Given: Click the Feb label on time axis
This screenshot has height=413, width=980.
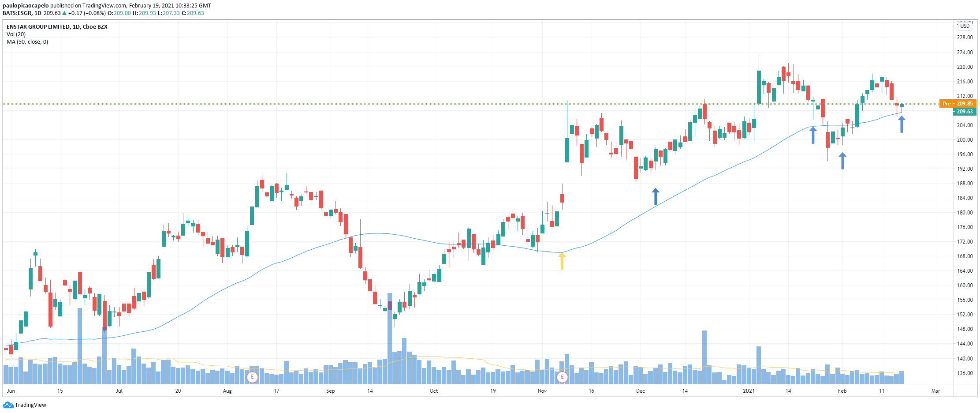Looking at the screenshot, I should [x=842, y=391].
